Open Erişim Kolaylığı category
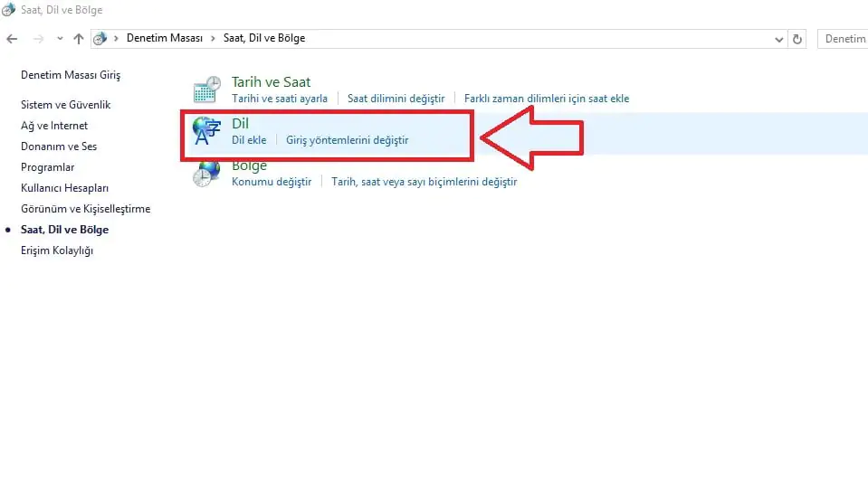Image resolution: width=868 pixels, height=482 pixels. pyautogui.click(x=57, y=250)
